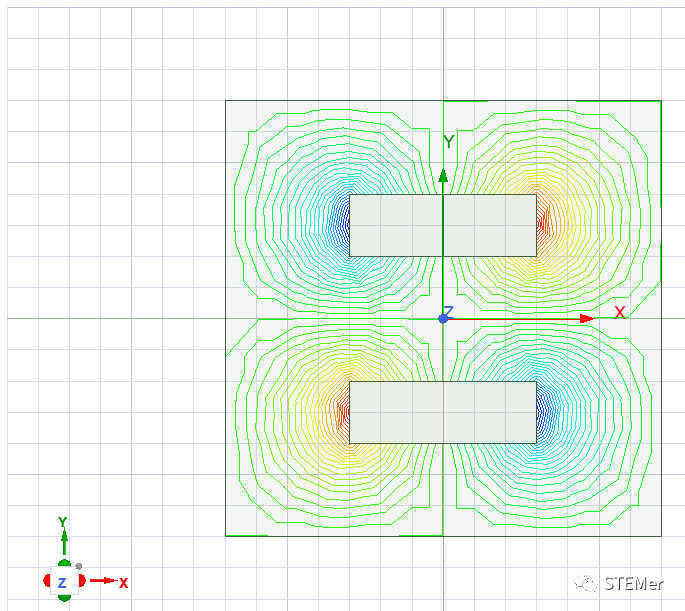Click the green Y axis arrow of the orientation gizmo
685x611 pixels.
tap(64, 541)
